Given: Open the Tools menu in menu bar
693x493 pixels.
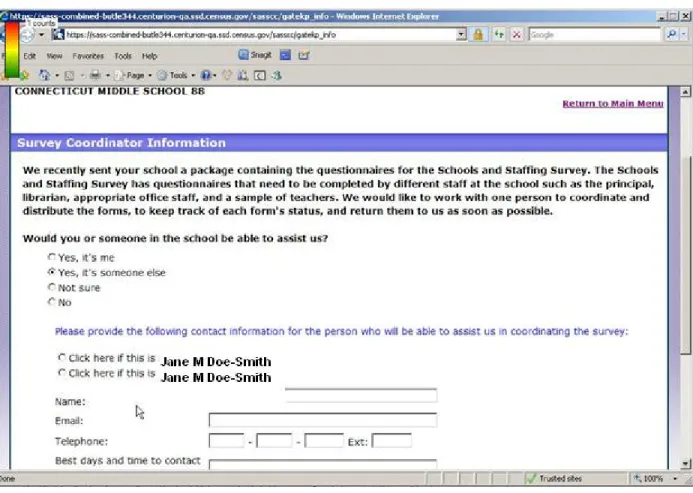Looking at the screenshot, I should tap(123, 56).
